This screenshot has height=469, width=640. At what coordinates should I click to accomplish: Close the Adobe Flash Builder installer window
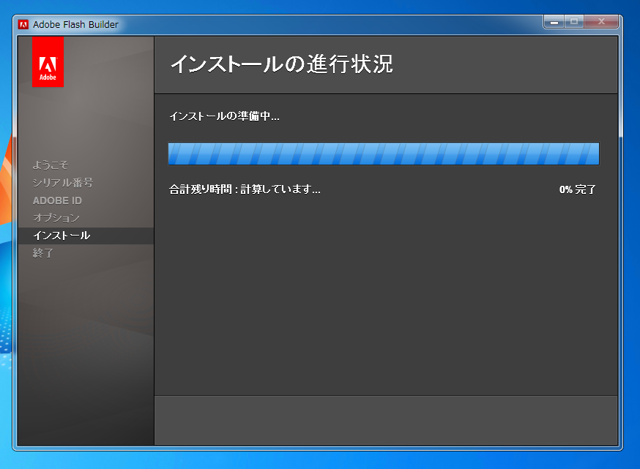coord(601,22)
